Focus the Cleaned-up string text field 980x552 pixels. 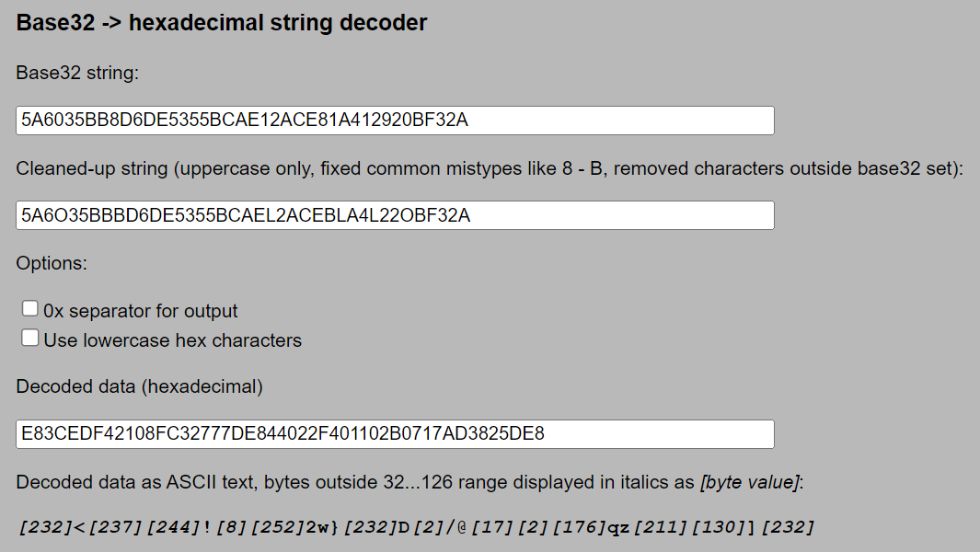(395, 215)
